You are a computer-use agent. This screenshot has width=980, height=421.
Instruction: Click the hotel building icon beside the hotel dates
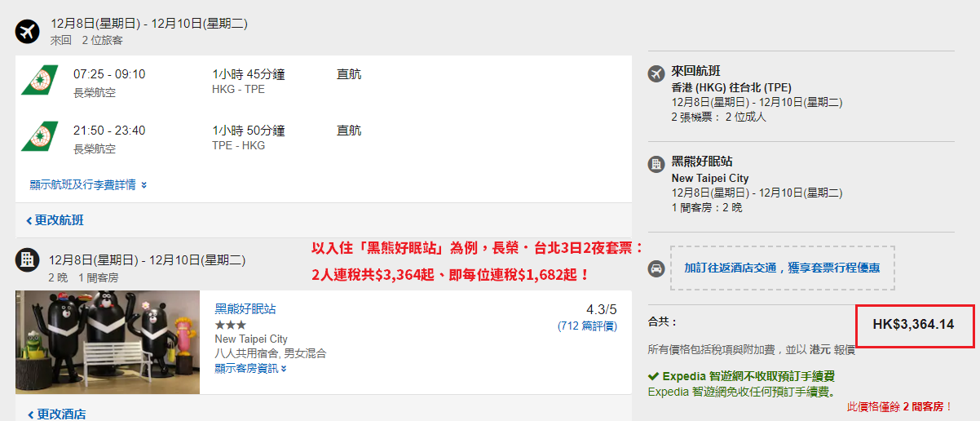(28, 260)
